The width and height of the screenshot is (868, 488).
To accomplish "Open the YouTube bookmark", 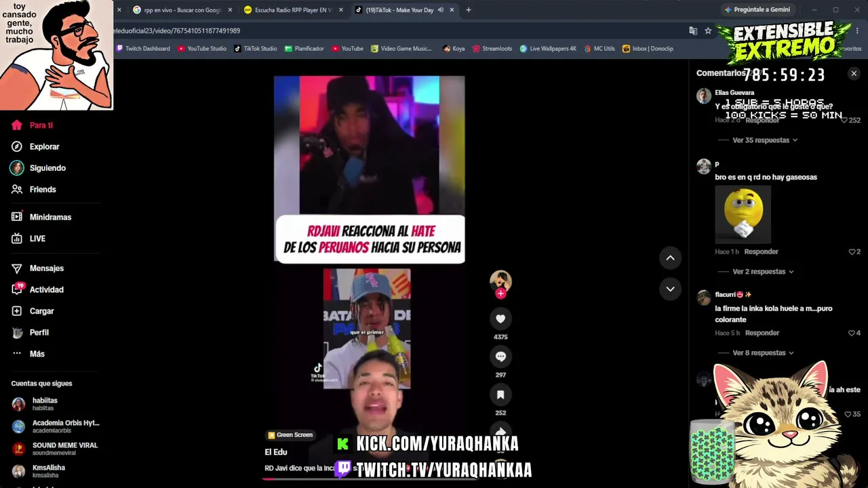I will (347, 49).
